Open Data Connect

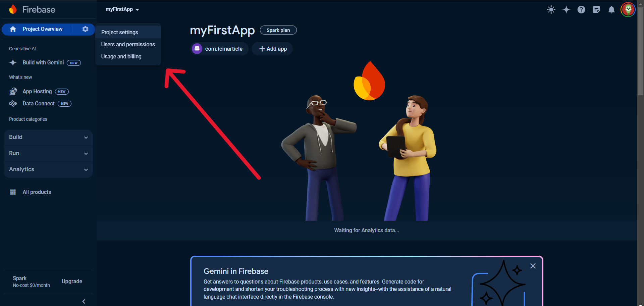click(39, 103)
